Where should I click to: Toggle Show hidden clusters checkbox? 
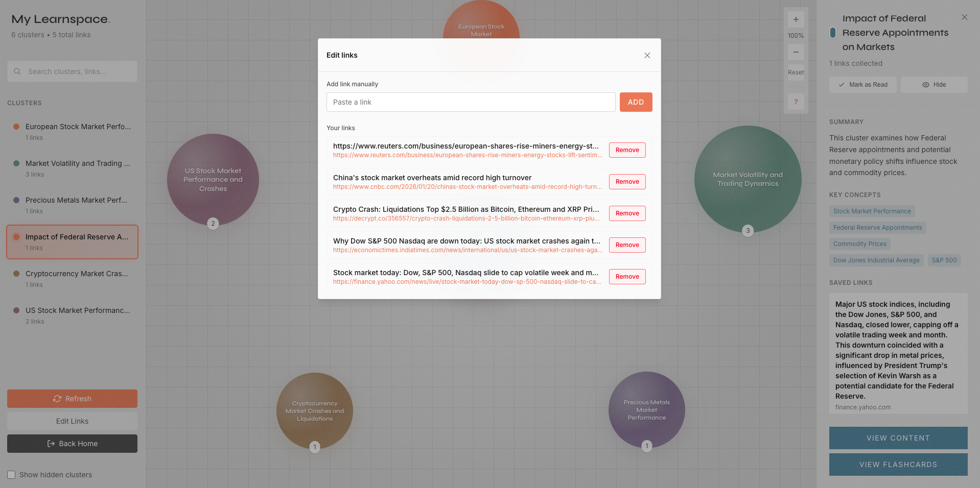(11, 475)
